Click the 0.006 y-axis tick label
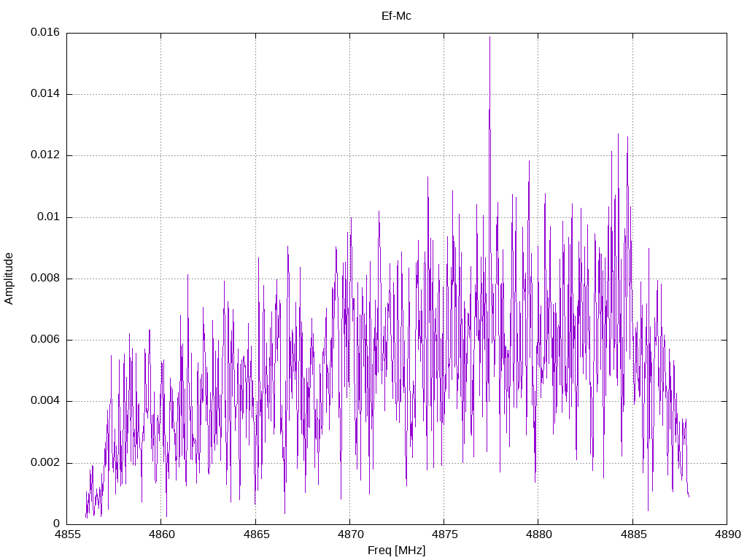The image size is (747, 560). 45,340
